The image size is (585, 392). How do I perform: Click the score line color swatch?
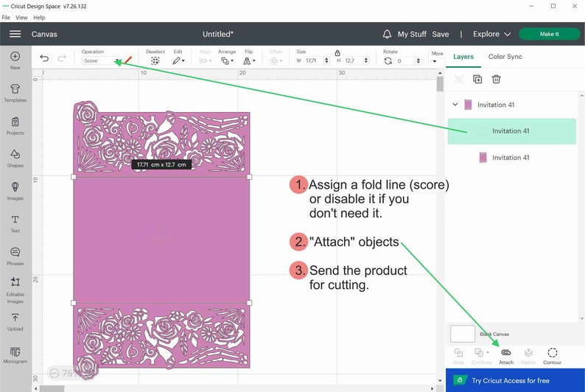[x=128, y=60]
